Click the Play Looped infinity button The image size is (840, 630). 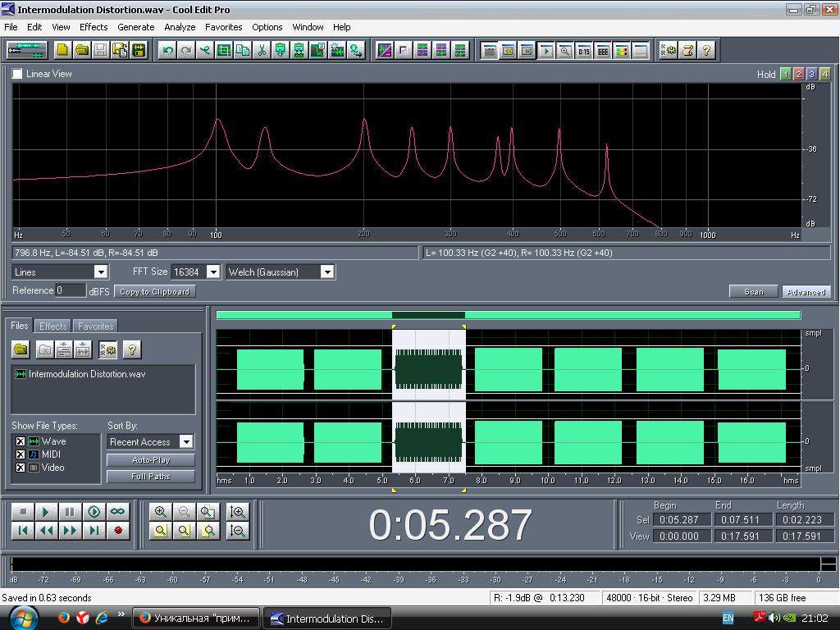[117, 511]
